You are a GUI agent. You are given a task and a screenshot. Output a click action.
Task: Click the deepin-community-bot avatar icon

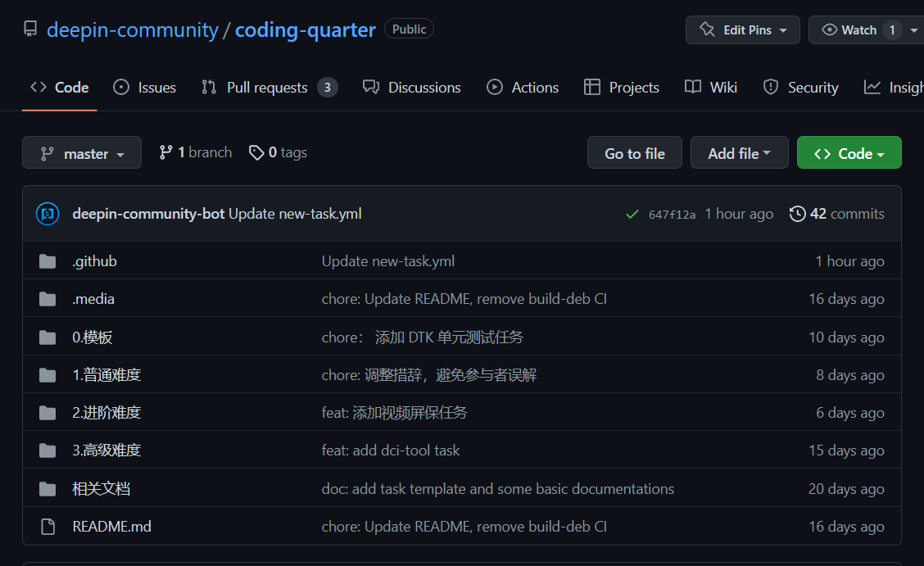[x=48, y=214]
